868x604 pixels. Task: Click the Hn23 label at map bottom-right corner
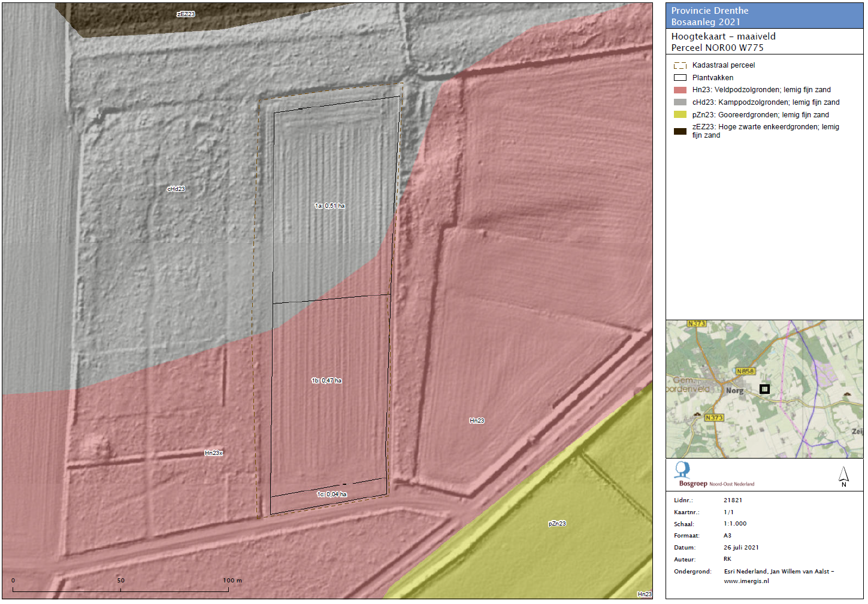coord(645,594)
